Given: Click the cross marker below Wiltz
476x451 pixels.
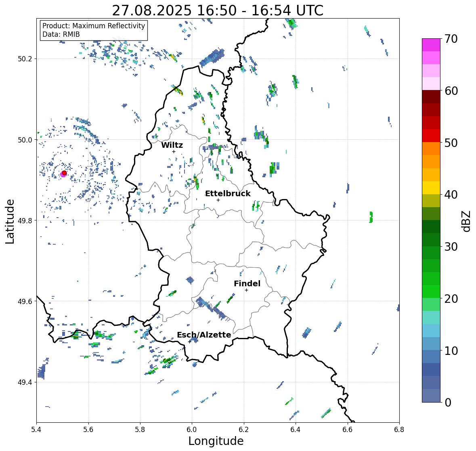Looking at the screenshot, I should 174,151.
